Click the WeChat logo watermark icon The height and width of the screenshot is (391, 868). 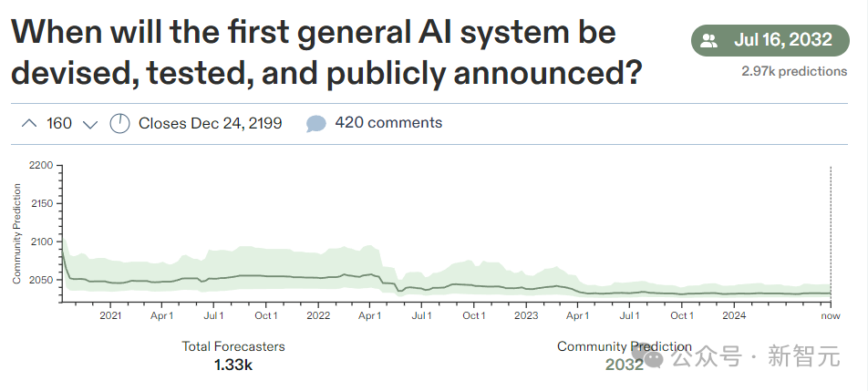point(649,356)
